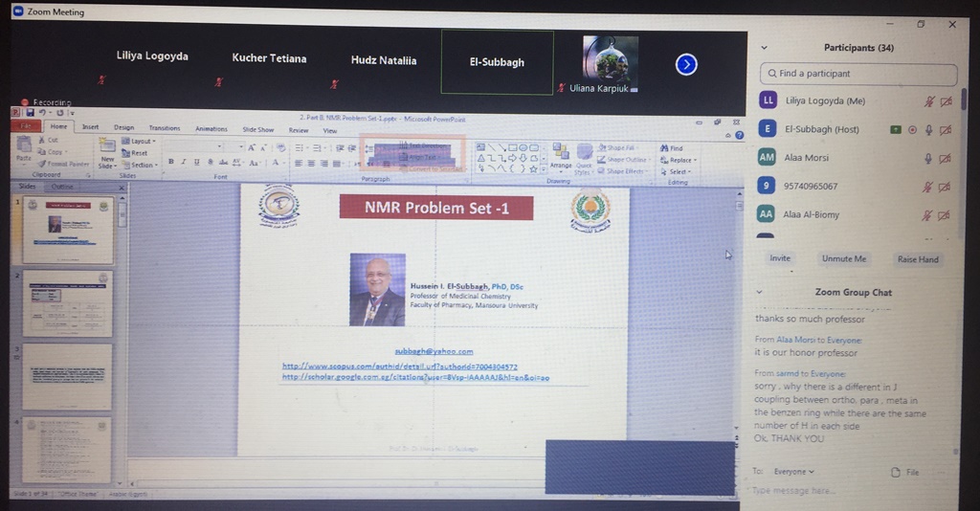
Task: Collapse the Participants panel chevron
Action: 764,48
